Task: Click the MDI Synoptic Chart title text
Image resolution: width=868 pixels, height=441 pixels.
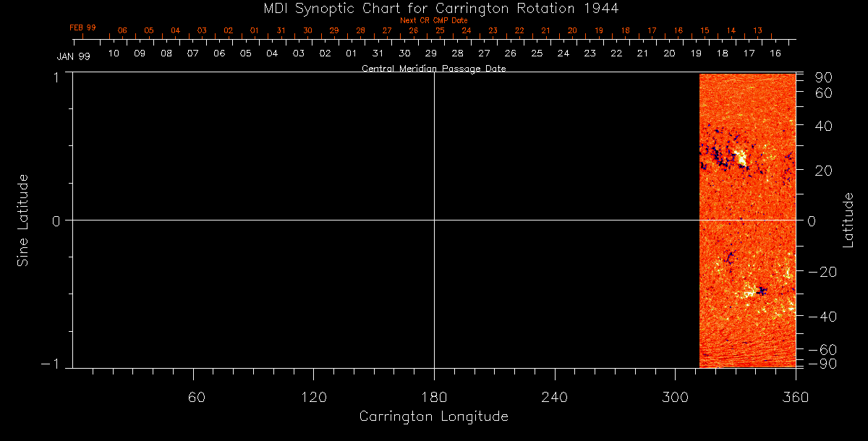Action: point(433,8)
